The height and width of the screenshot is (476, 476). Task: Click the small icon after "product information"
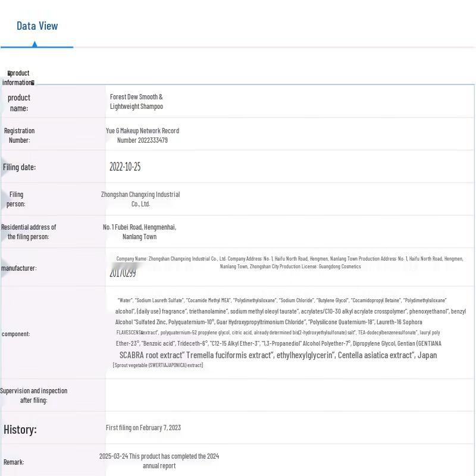click(33, 83)
